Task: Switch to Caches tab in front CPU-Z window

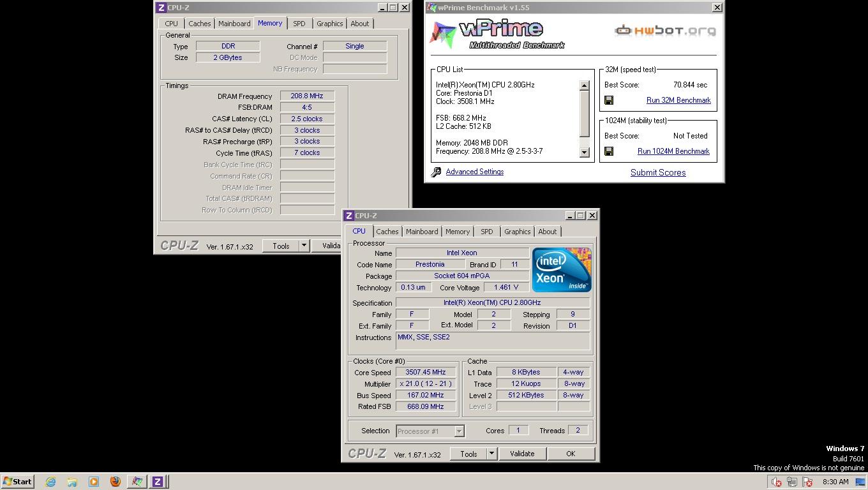Action: tap(387, 232)
